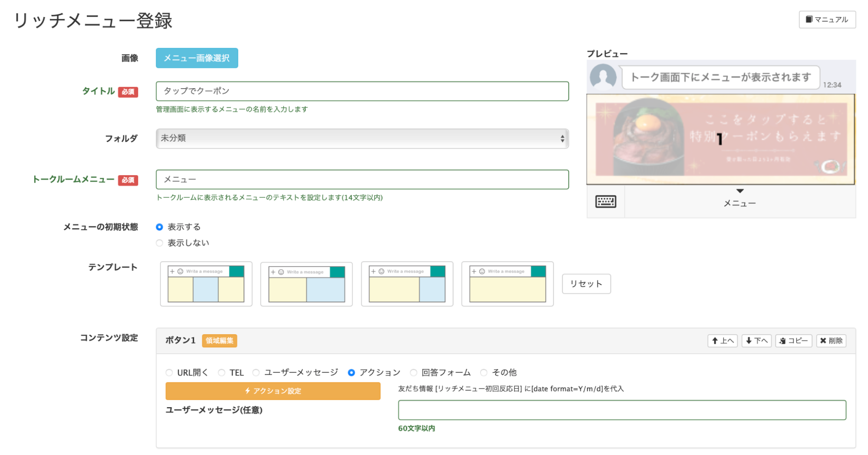The height and width of the screenshot is (455, 868).
Task: Click the keyboard icon in the preview
Action: 605,201
